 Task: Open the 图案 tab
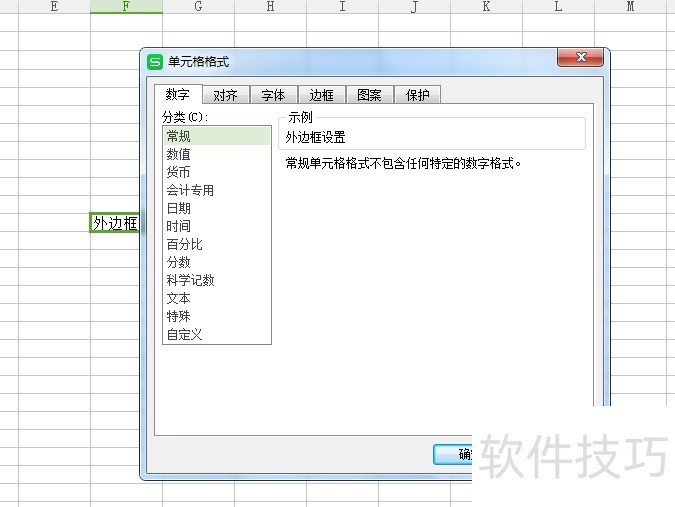(x=370, y=95)
